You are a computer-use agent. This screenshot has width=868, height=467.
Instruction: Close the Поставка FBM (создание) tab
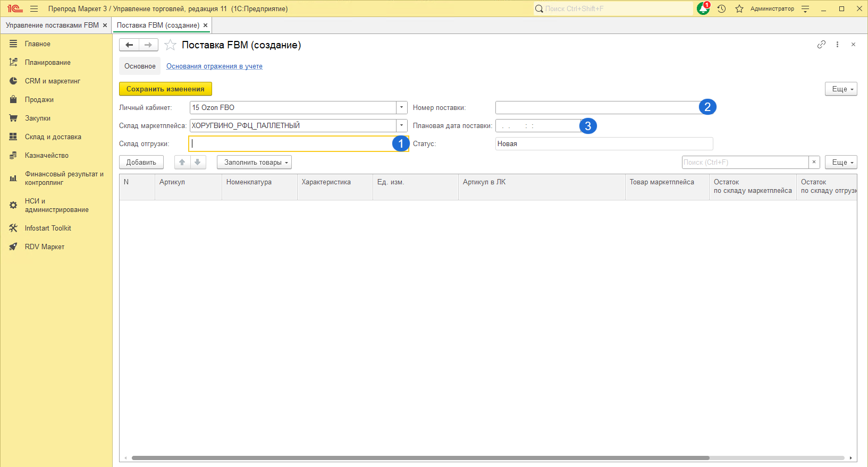pyautogui.click(x=206, y=26)
